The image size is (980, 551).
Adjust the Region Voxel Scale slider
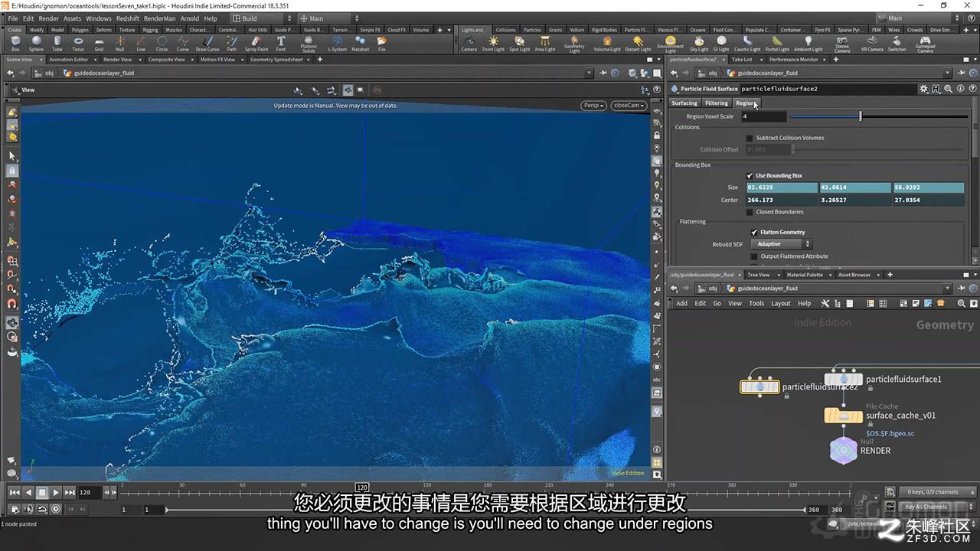click(x=879, y=116)
